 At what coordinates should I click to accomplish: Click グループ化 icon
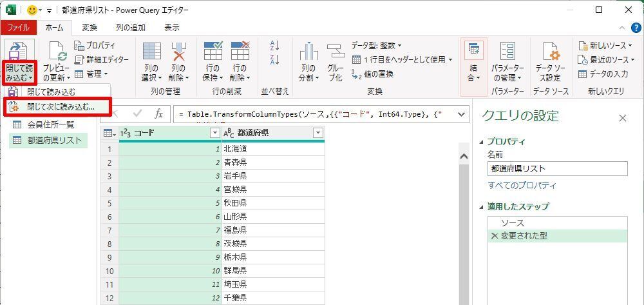336,52
